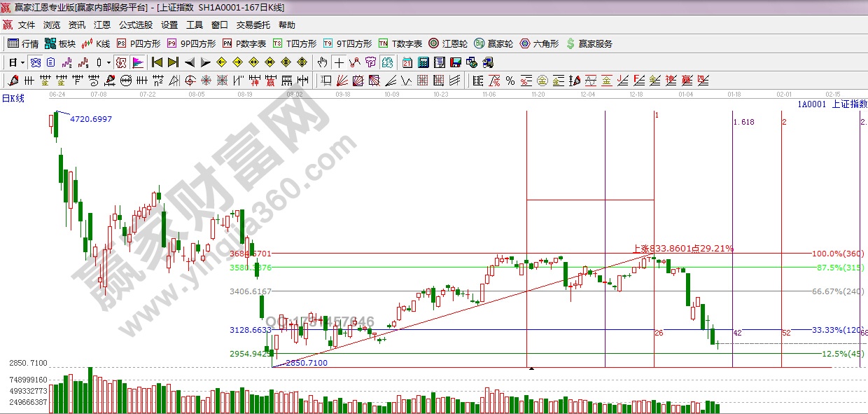This screenshot has width=868, height=414.
Task: Click the 4720.6997 high price label
Action: point(91,120)
